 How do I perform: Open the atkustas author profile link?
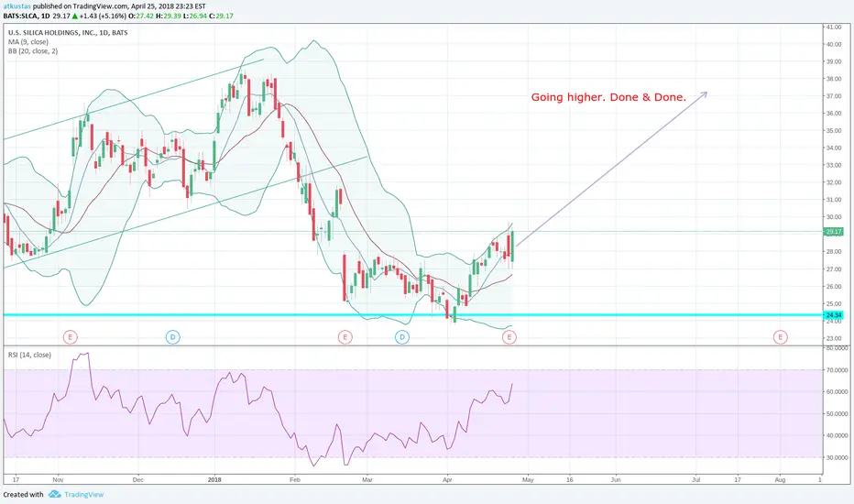click(16, 6)
